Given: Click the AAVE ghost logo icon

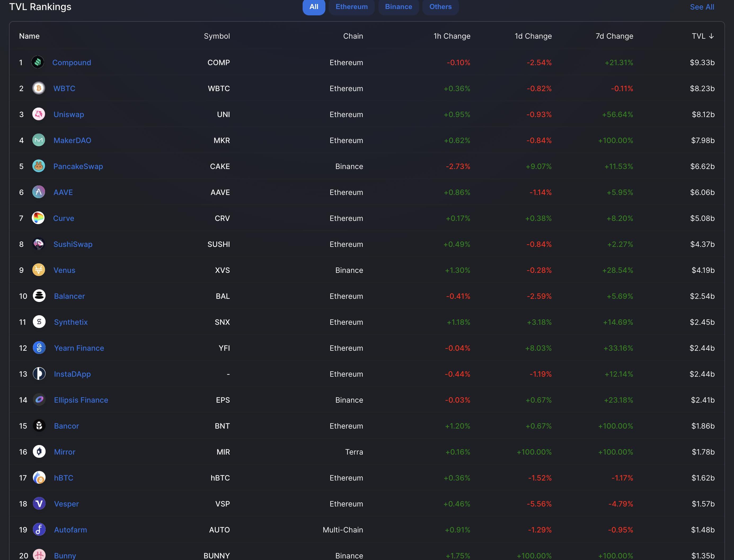Looking at the screenshot, I should point(39,192).
